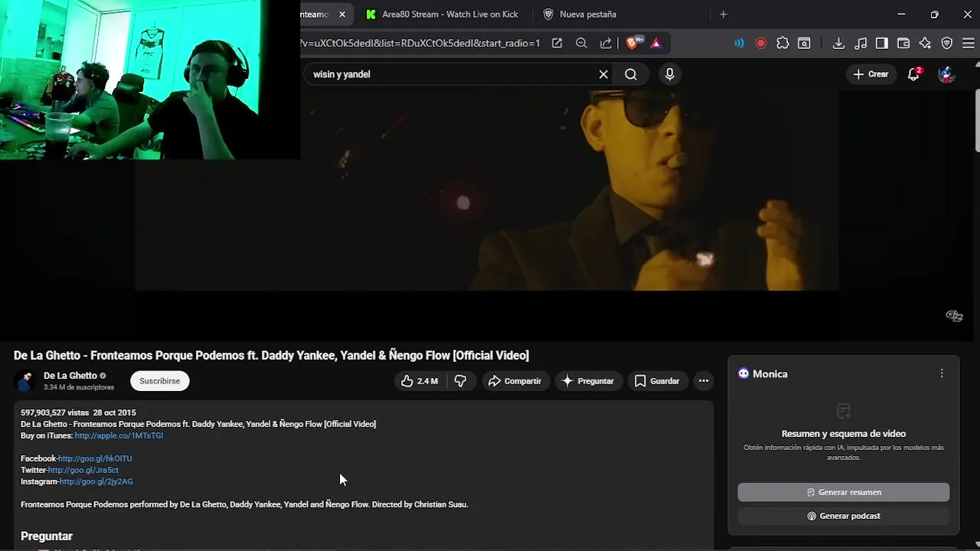The image size is (980, 551).
Task: Open the Instagram goo.gl link
Action: (96, 481)
